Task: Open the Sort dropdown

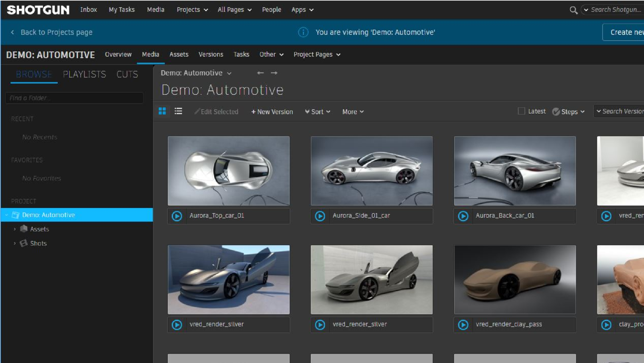Action: (318, 111)
